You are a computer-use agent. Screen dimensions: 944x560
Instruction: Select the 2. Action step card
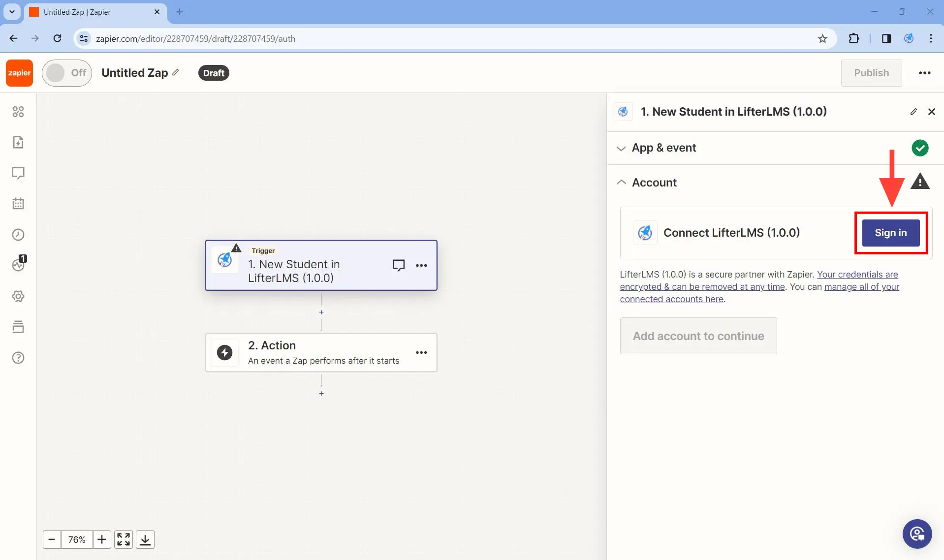pyautogui.click(x=321, y=352)
